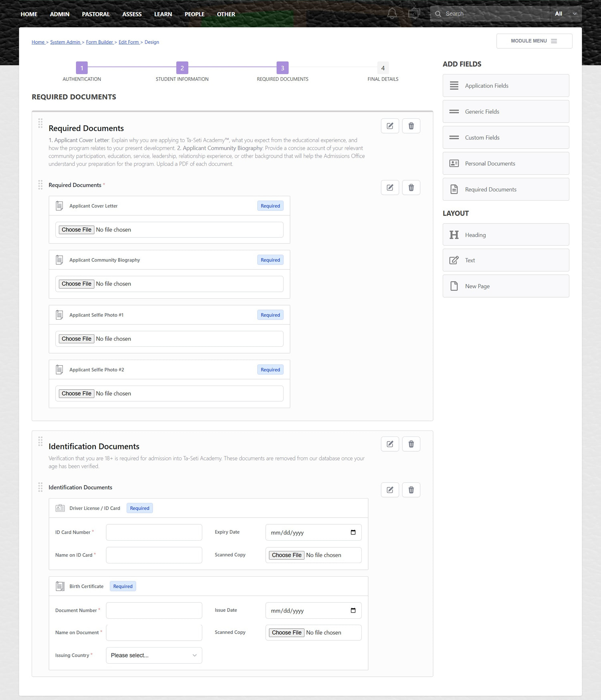Image resolution: width=601 pixels, height=700 pixels.
Task: Edit the Identification Documents field
Action: coord(390,490)
